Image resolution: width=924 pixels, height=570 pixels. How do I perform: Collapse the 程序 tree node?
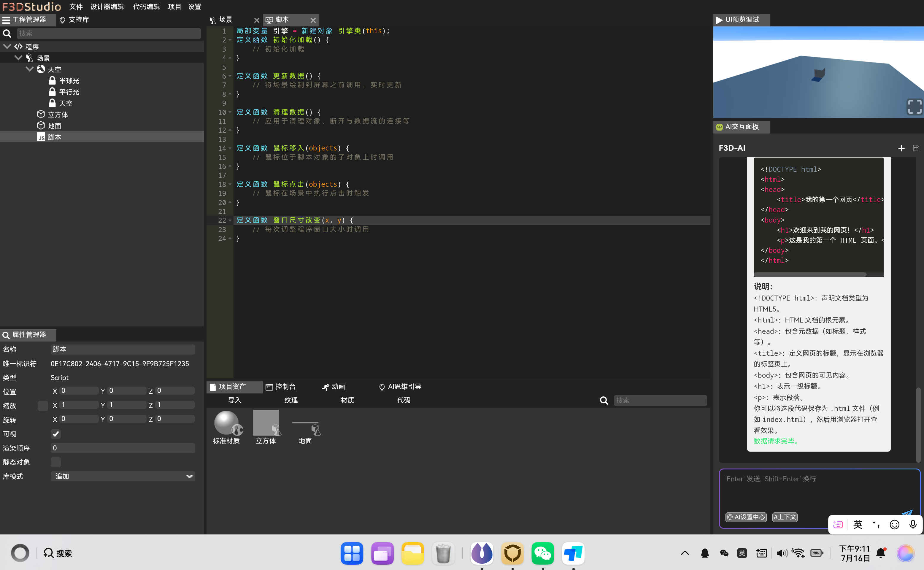pos(7,46)
